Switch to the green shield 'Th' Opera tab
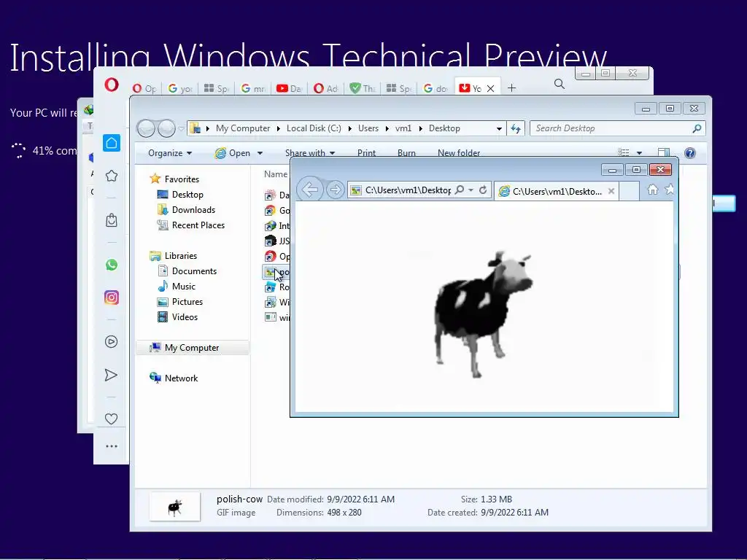The height and width of the screenshot is (560, 747). 363,88
